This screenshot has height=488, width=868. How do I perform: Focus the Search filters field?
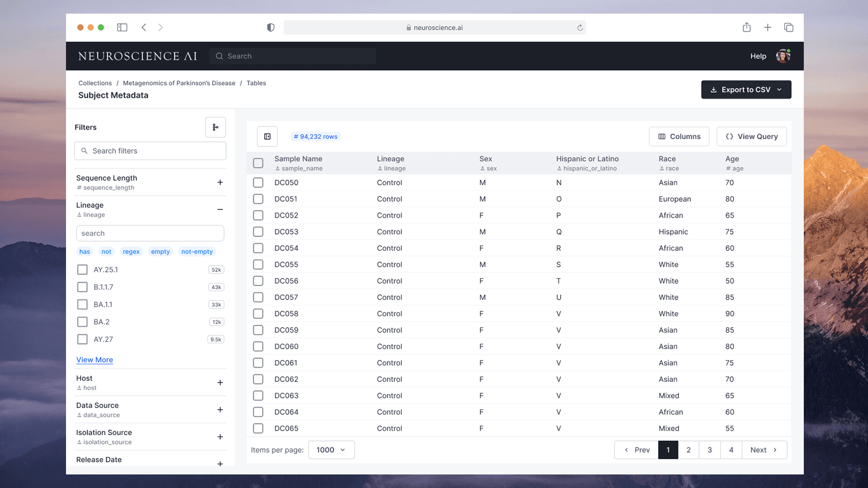click(x=150, y=151)
